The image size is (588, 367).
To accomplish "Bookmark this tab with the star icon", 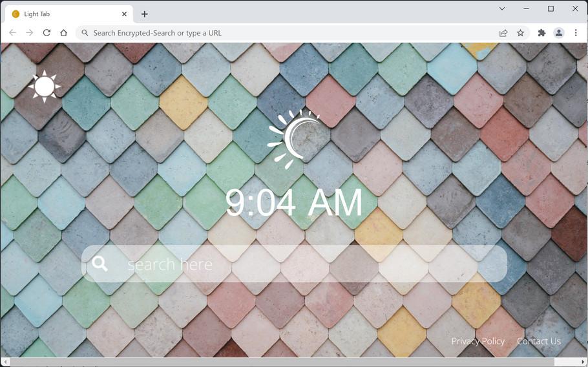I will click(x=521, y=33).
